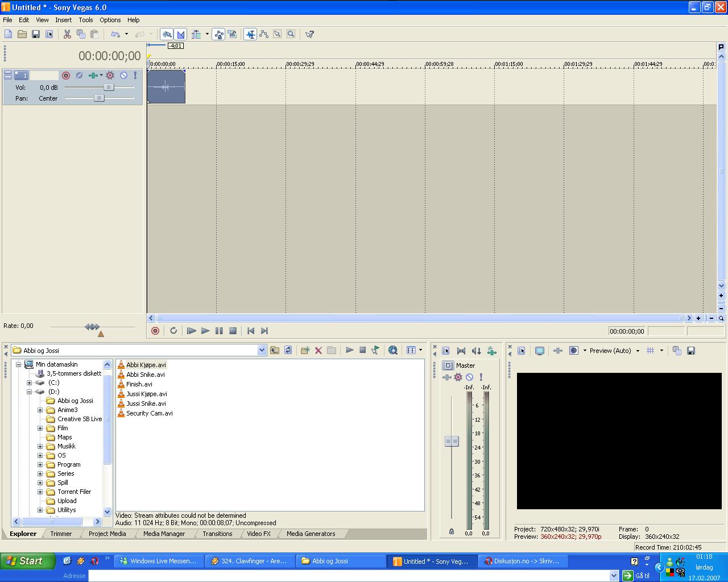Select Security Cam.avi in the file list
The image size is (728, 582).
pyautogui.click(x=144, y=413)
